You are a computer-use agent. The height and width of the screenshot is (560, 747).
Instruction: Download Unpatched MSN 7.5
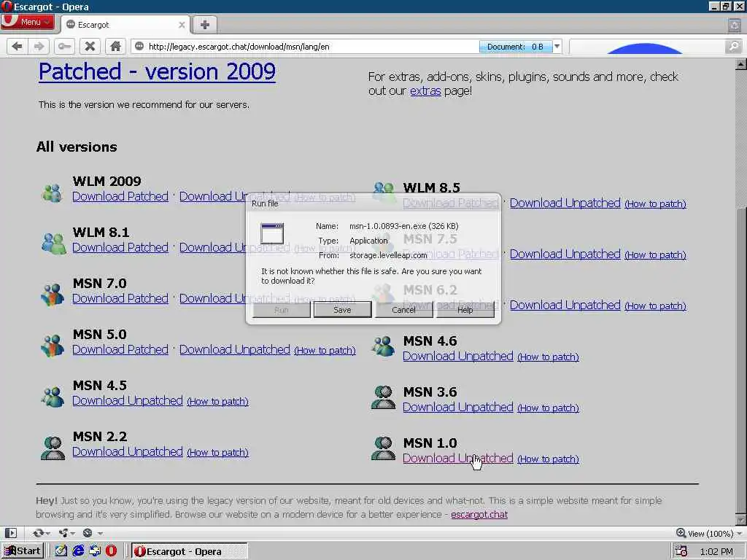coord(565,254)
